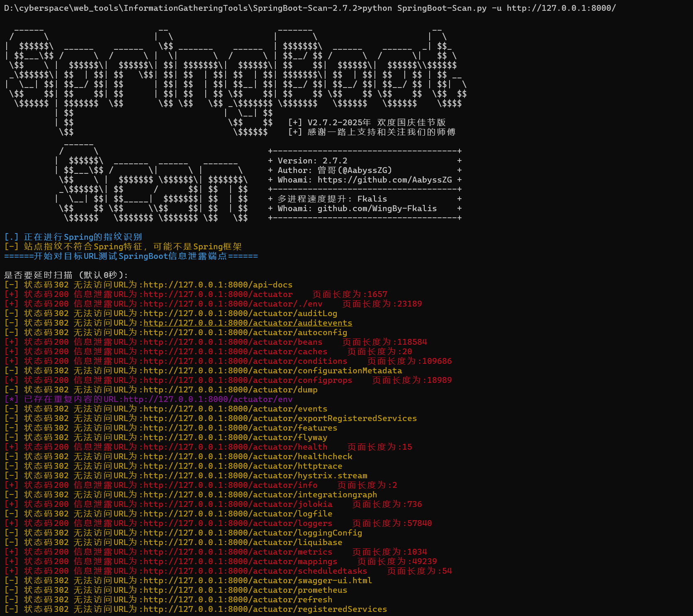This screenshot has height=616, width=693.
Task: Click page length value 23189
Action: (410, 304)
